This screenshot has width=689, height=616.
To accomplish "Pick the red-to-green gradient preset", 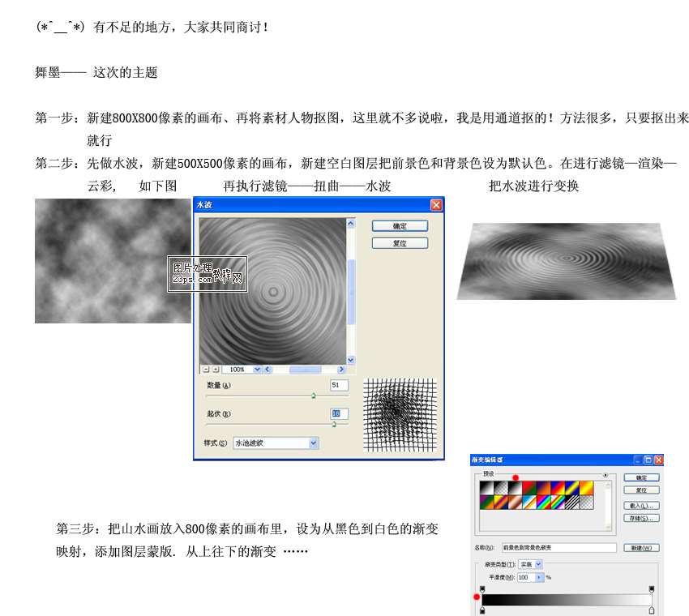I will 529,488.
